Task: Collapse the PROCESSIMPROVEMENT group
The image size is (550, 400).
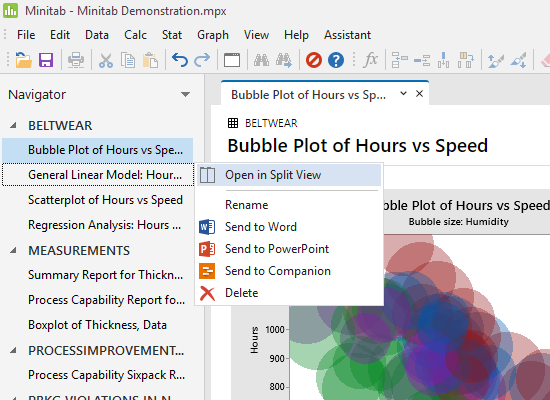Action: [x=13, y=350]
